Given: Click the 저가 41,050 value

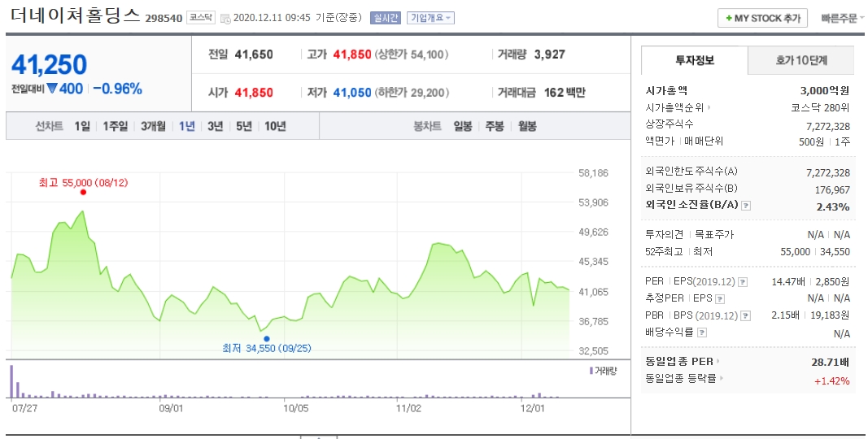Looking at the screenshot, I should [x=352, y=93].
